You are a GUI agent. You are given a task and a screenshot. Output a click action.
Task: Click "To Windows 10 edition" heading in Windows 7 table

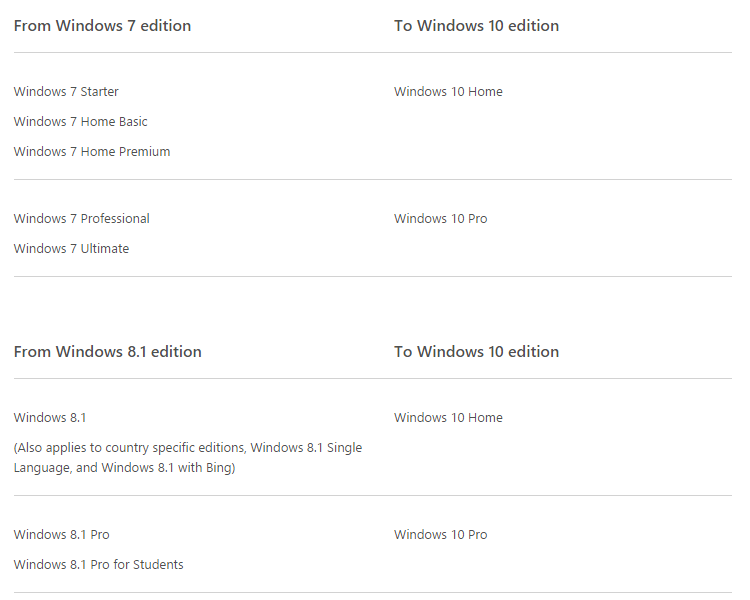(x=476, y=26)
